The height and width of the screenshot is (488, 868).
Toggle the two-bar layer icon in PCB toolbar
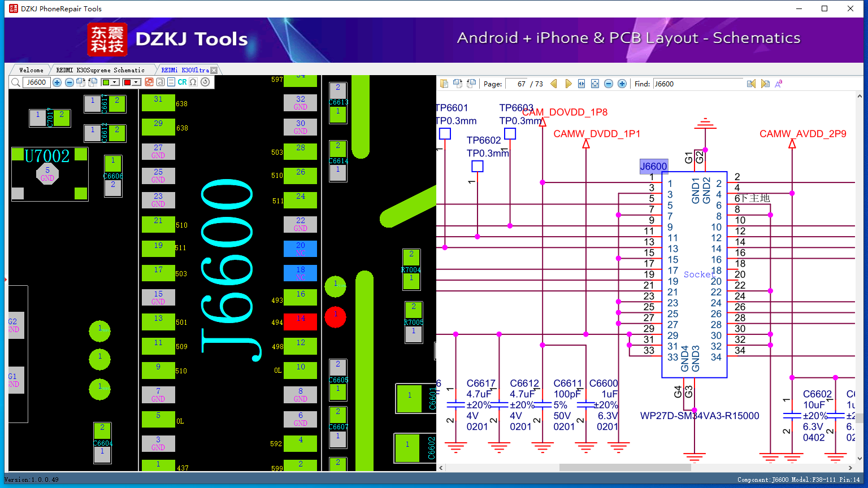pos(171,82)
